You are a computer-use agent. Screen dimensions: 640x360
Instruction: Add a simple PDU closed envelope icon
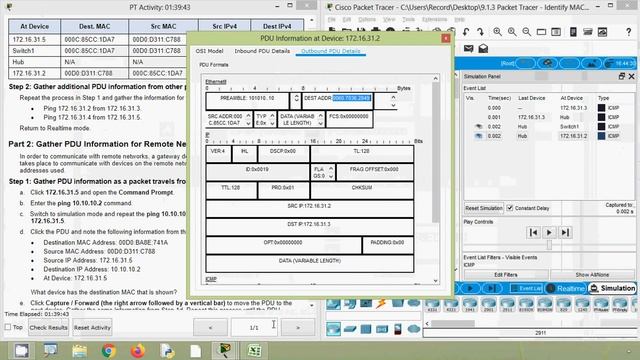click(468, 49)
